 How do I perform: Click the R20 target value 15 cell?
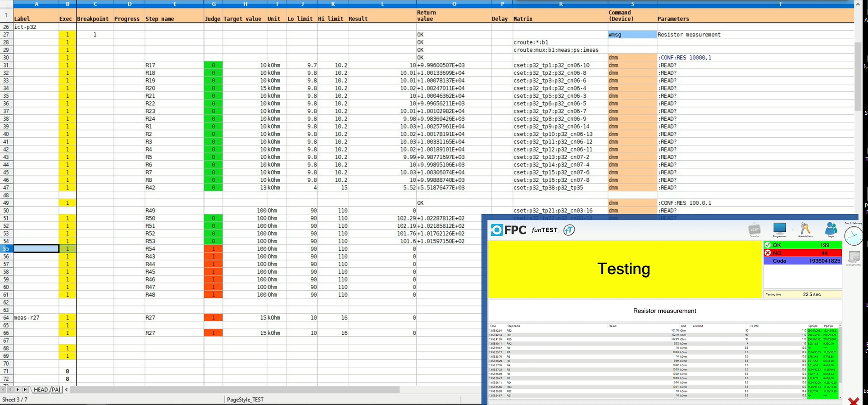[245, 88]
